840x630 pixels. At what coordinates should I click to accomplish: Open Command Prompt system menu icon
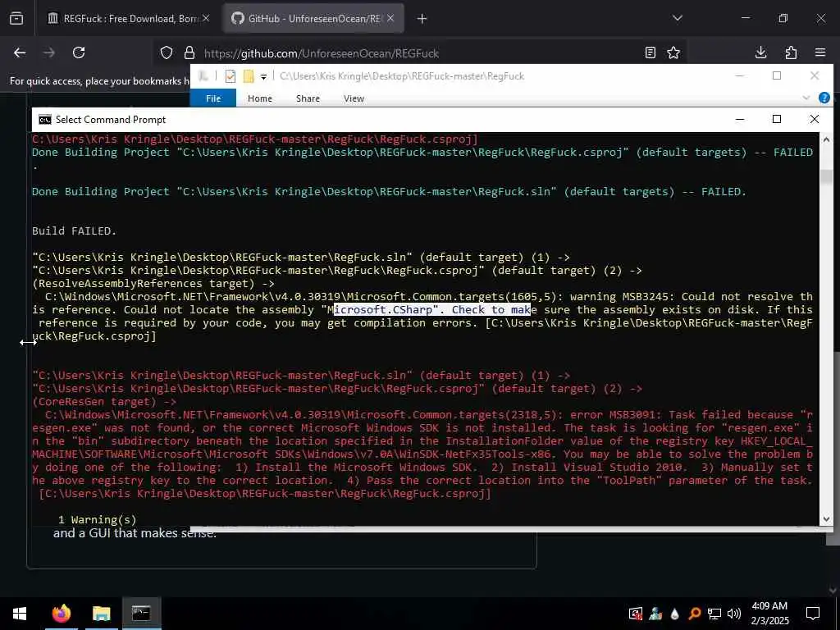[45, 120]
